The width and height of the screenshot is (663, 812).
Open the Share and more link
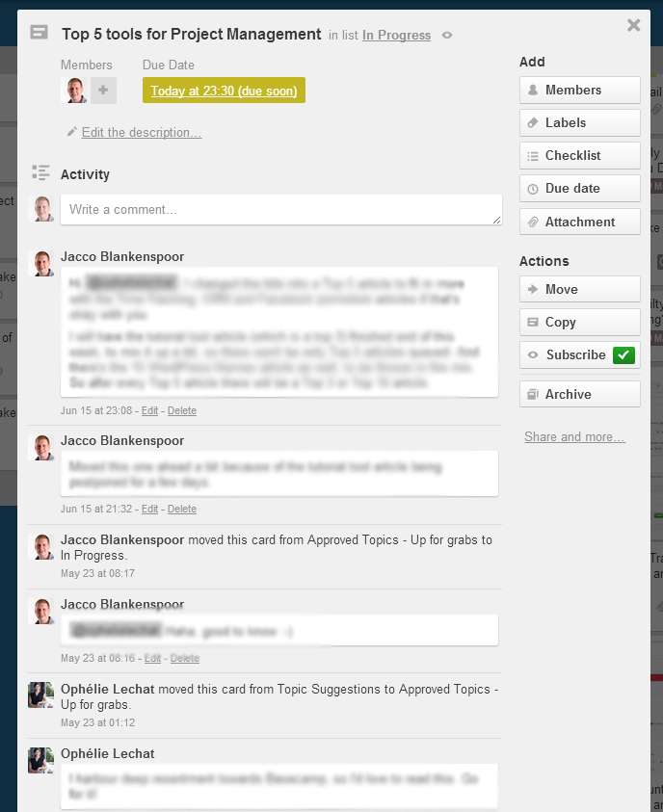click(574, 437)
